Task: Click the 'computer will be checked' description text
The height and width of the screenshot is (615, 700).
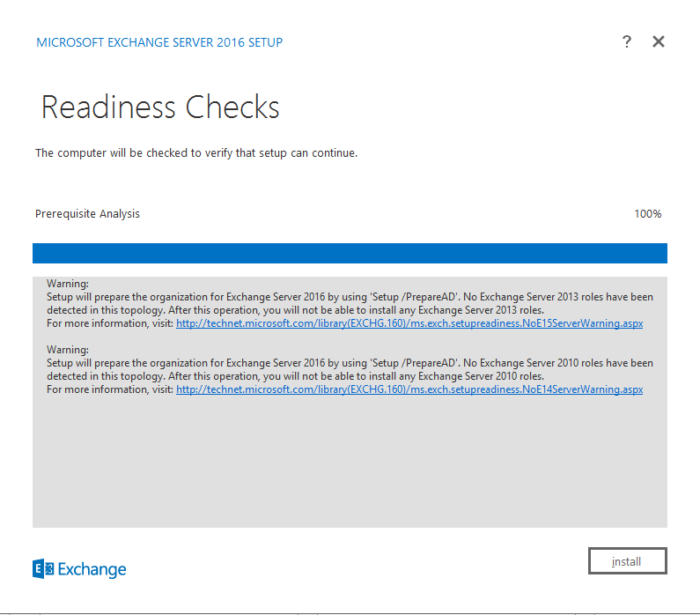Action: tap(196, 153)
